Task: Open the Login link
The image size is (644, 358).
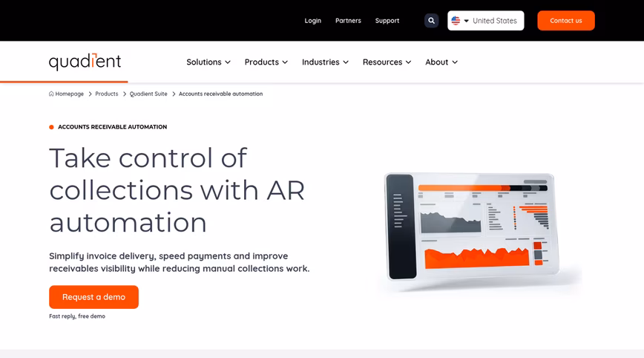Action: 313,21
